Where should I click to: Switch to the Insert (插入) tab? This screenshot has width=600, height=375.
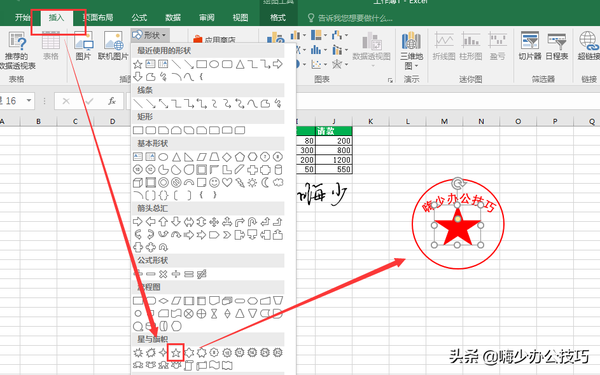point(56,18)
